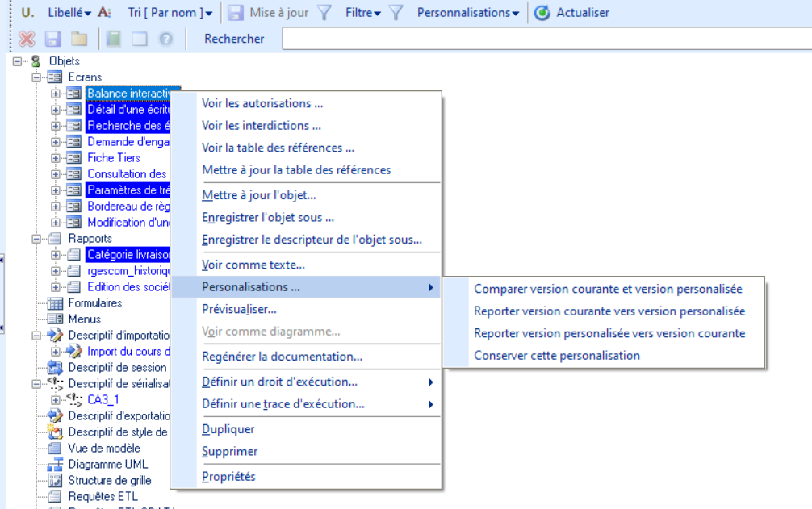Open the Tri [ Par nom ] dropdown
Image resolution: width=812 pixels, height=509 pixels.
170,12
